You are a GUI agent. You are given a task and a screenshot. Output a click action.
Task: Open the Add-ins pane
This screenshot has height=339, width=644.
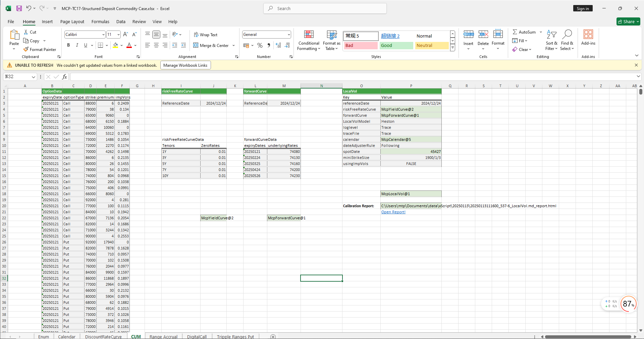[x=588, y=38]
